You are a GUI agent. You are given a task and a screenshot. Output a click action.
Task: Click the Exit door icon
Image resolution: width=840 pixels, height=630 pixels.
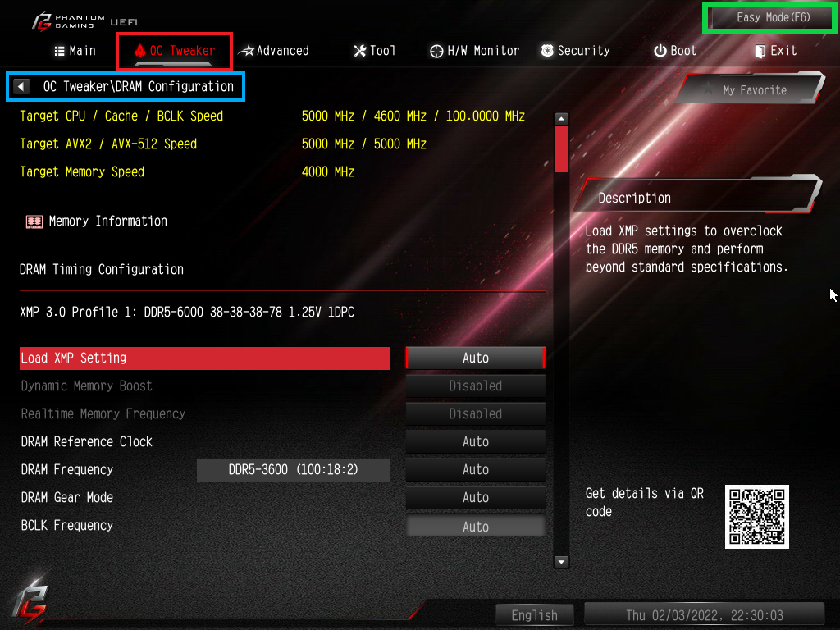[x=760, y=51]
